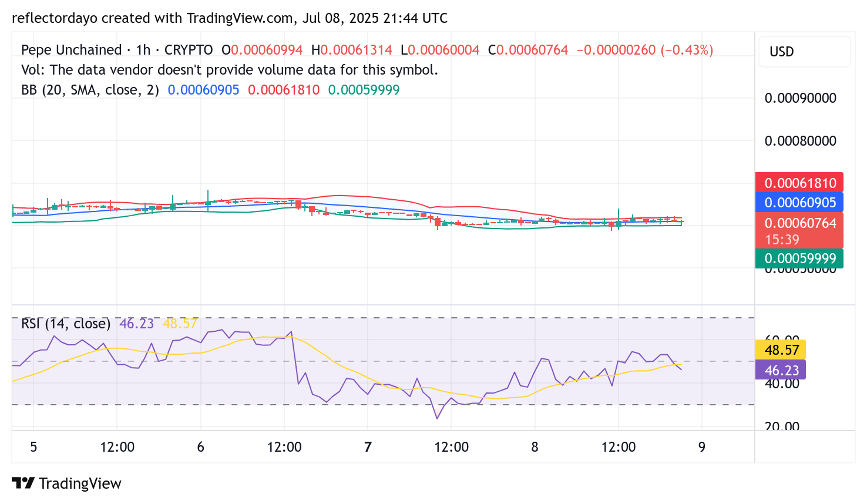The image size is (867, 504).
Task: Click the RSI legend value 46.23
Action: (137, 324)
